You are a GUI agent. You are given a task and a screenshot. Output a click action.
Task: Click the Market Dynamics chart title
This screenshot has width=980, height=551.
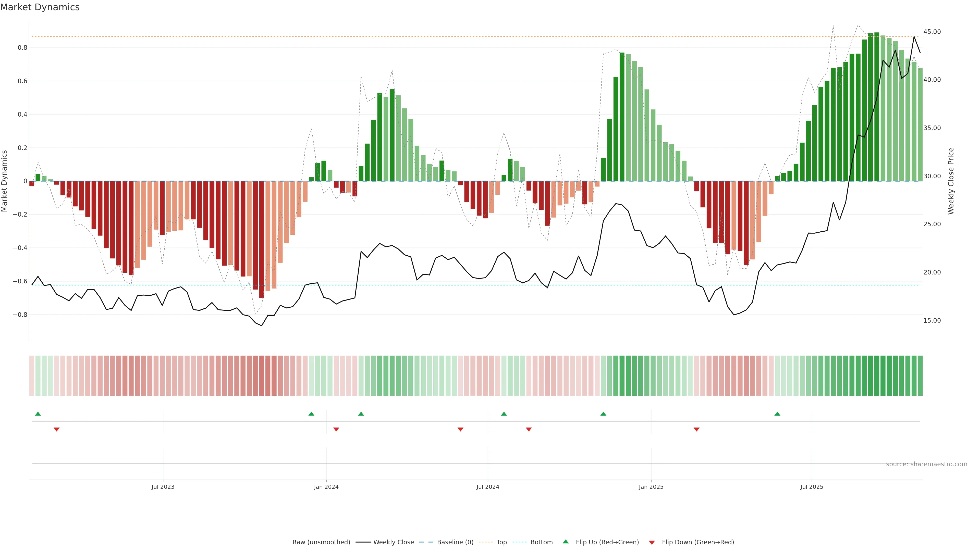pyautogui.click(x=40, y=7)
